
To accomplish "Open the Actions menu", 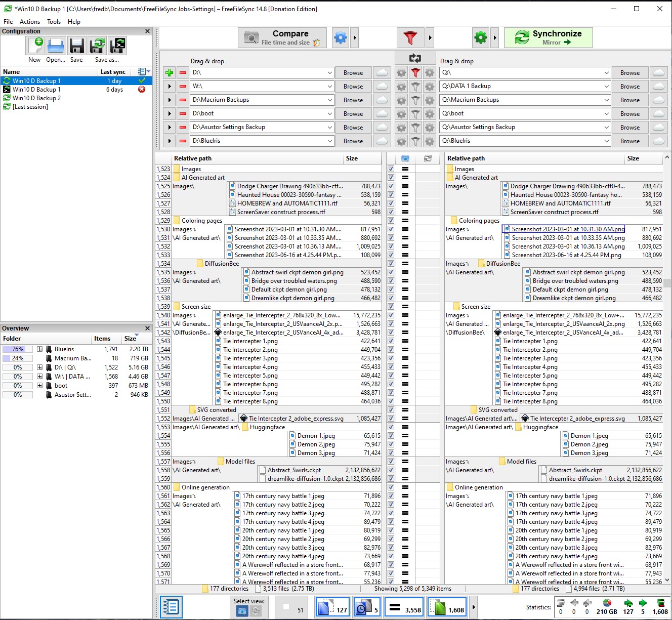I will 30,22.
